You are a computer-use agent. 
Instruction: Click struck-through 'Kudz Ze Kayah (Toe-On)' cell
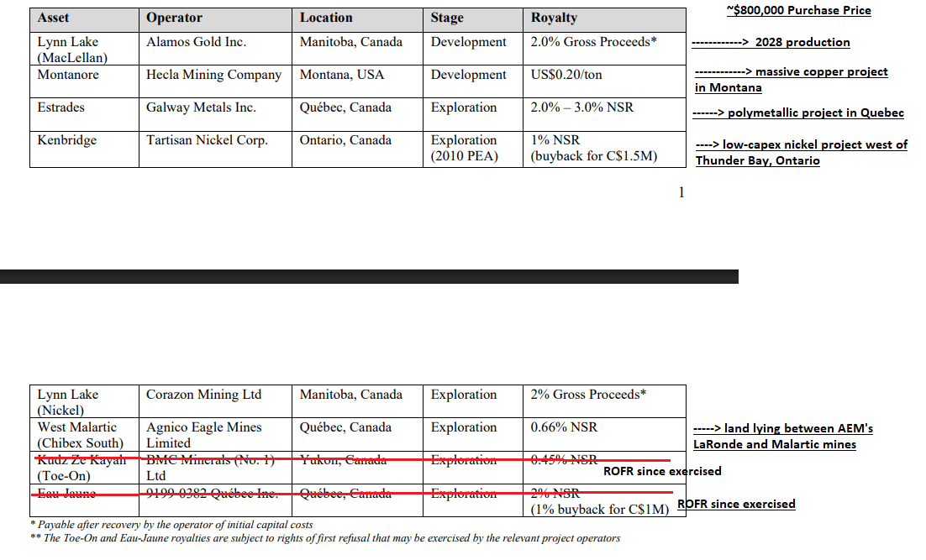tap(85, 468)
